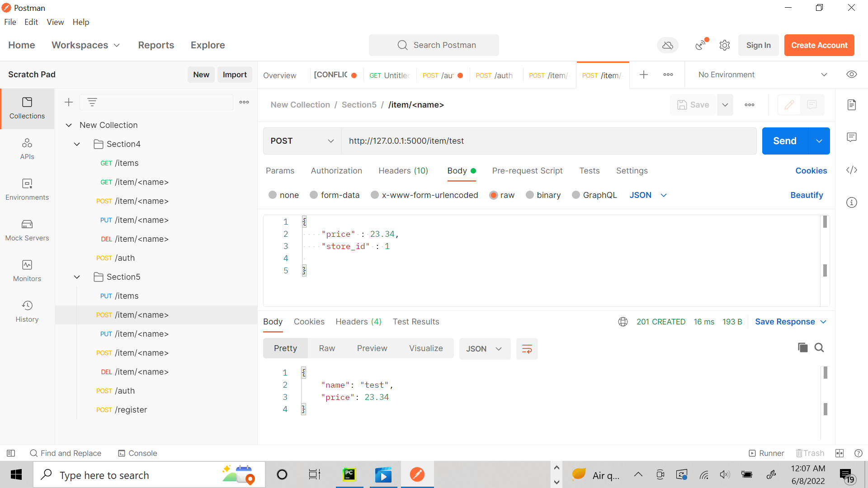Toggle line wrap in response viewer
Viewport: 868px width, 488px height.
coord(527,349)
